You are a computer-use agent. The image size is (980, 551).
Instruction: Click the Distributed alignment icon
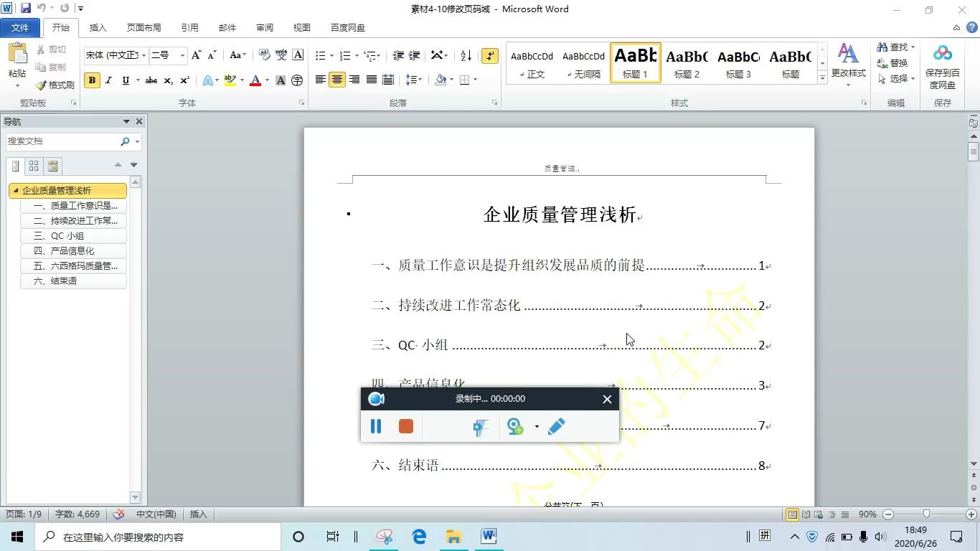pyautogui.click(x=388, y=80)
